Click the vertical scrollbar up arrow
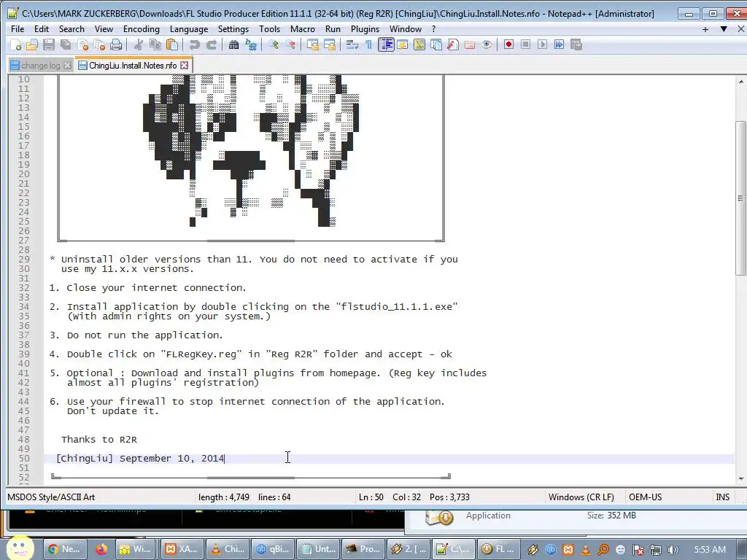Screen dimensions: 747x560 tap(741, 82)
